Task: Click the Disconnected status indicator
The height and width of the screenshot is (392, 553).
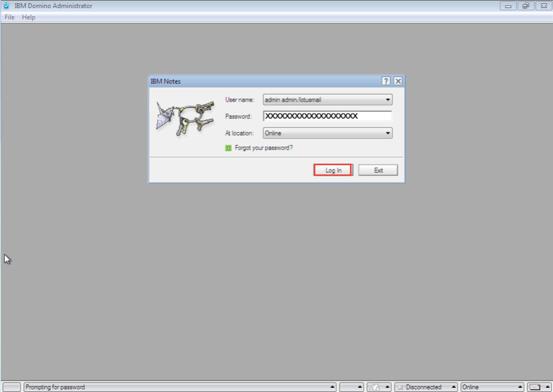Action: [x=426, y=387]
